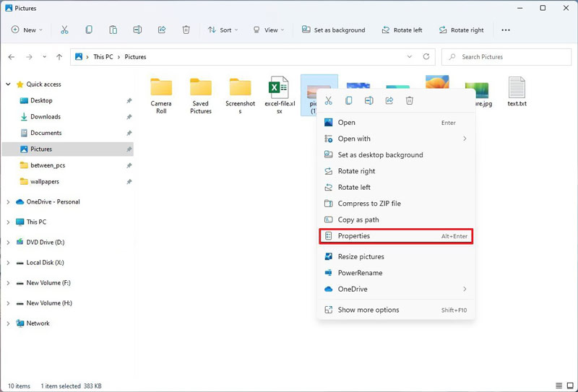Open the View dropdown

268,30
